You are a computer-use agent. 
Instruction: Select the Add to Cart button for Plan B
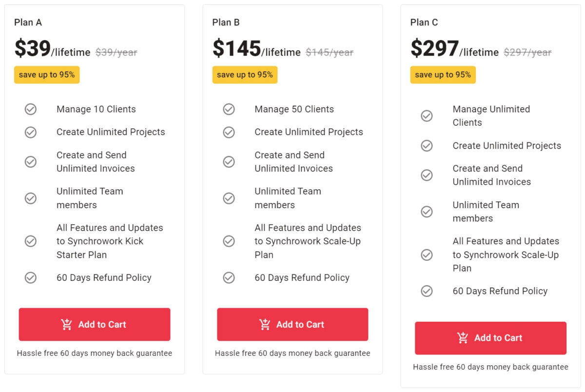[292, 324]
